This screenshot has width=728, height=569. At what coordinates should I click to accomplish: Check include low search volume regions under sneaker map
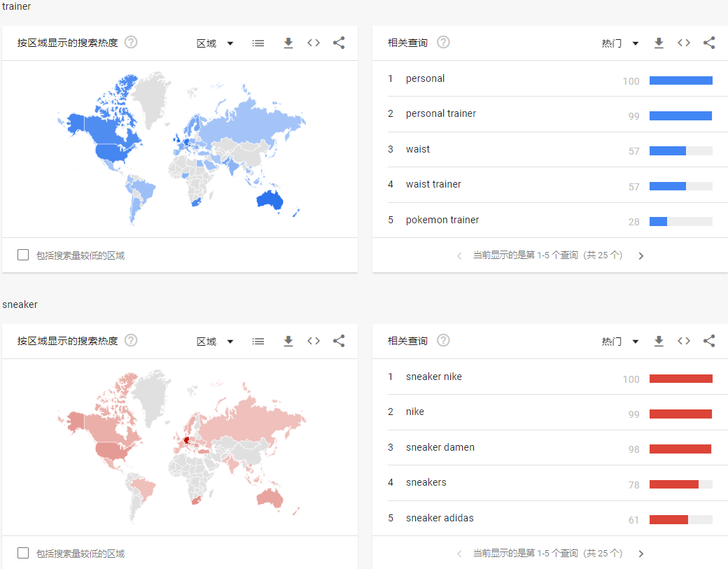[22, 552]
